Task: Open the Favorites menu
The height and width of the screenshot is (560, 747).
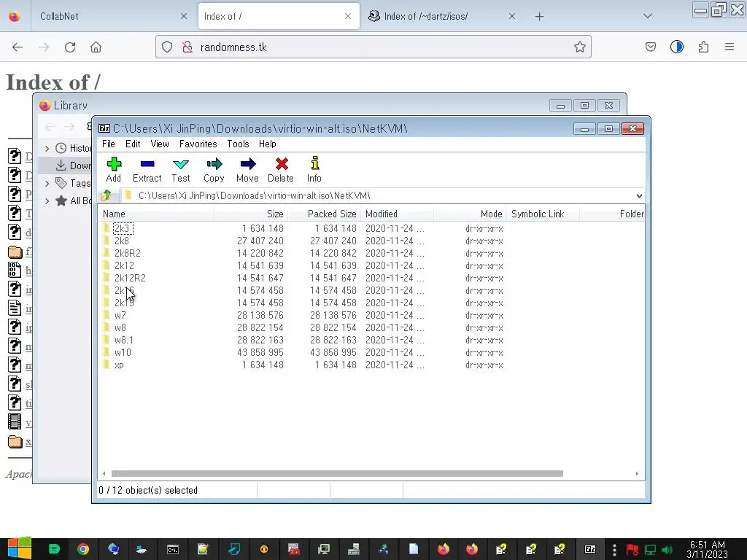Action: click(x=198, y=144)
